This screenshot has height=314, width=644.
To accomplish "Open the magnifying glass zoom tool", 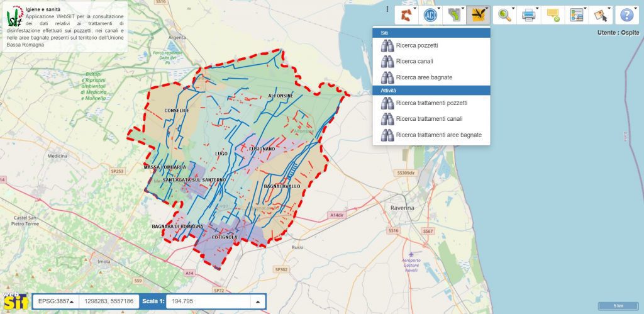I will coord(504,14).
